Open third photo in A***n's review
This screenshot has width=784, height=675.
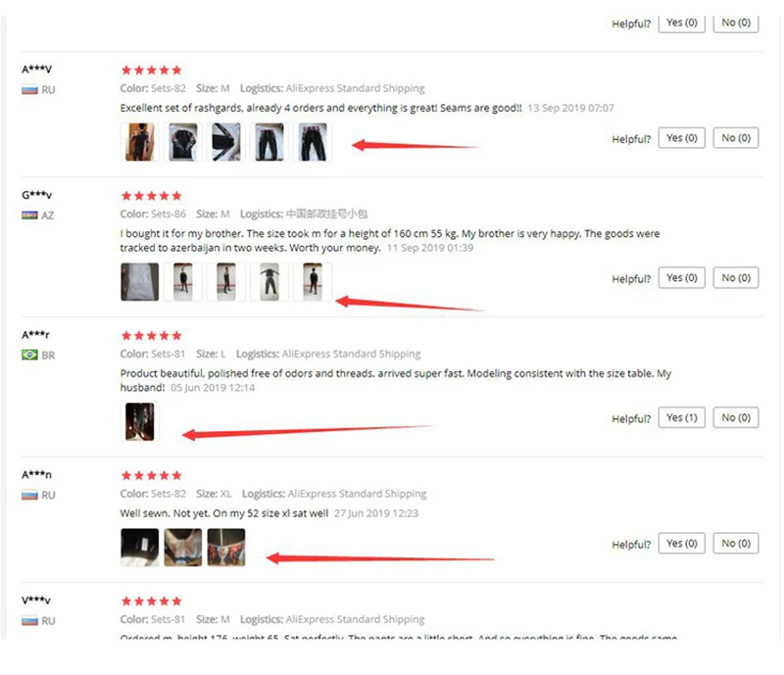(226, 547)
